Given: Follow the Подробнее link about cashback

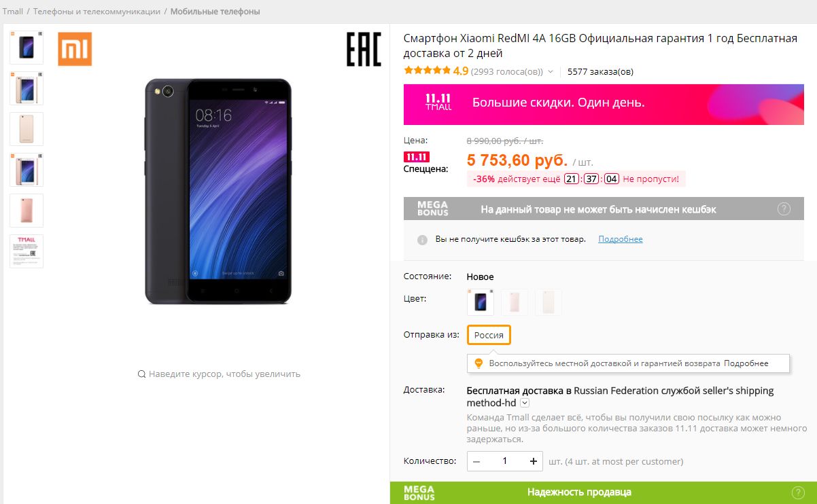Looking at the screenshot, I should point(620,239).
